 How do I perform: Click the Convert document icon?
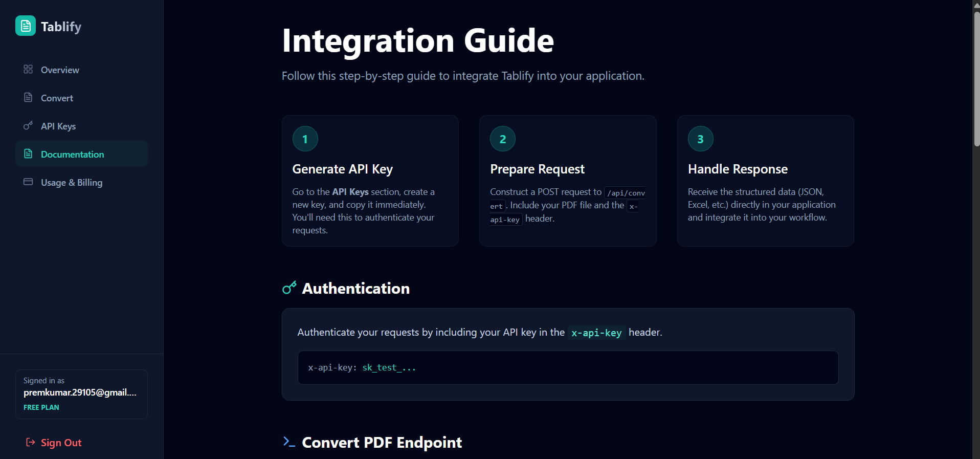(28, 97)
